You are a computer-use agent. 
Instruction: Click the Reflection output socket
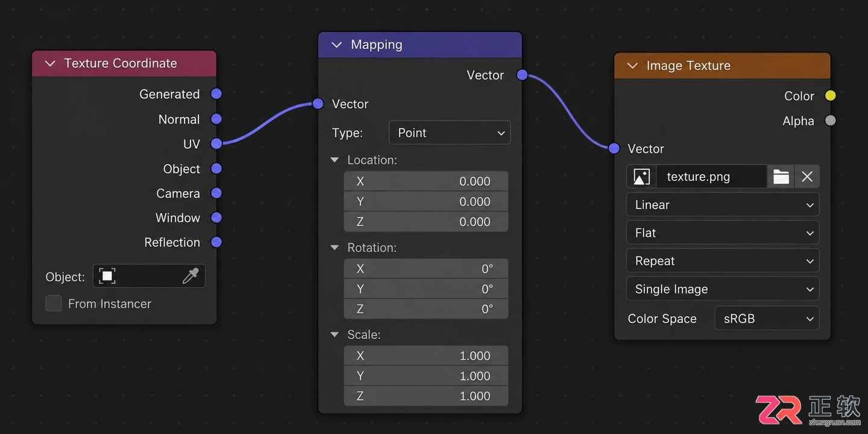[x=216, y=242]
